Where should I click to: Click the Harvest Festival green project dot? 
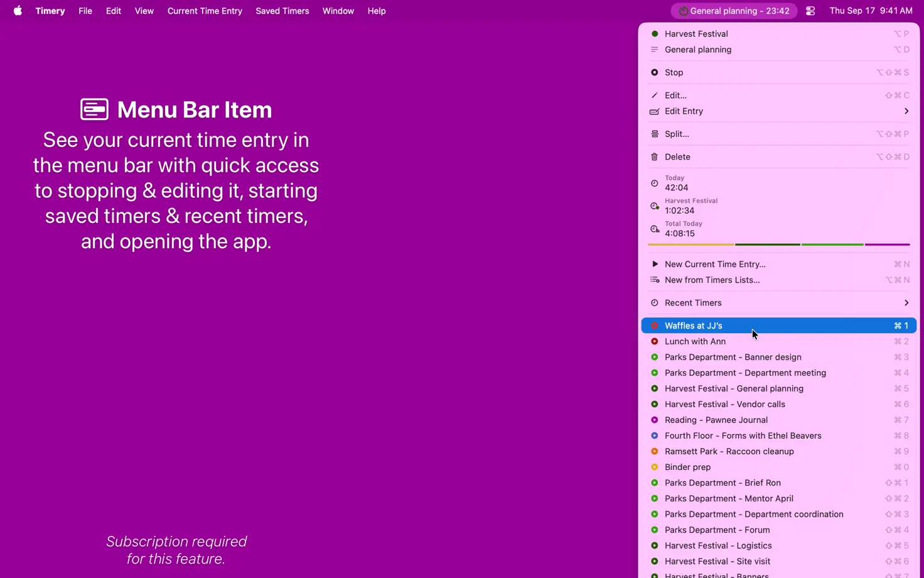click(x=654, y=34)
